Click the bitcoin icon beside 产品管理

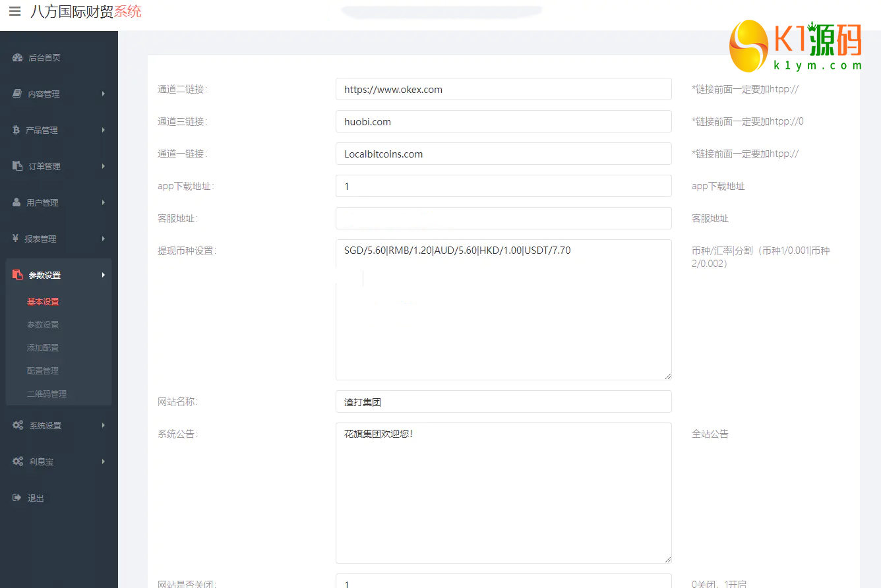click(16, 130)
